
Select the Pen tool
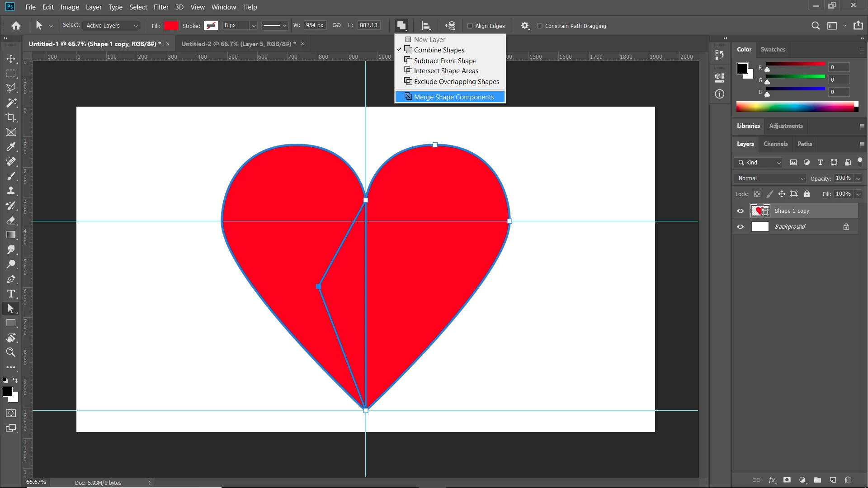click(x=11, y=279)
